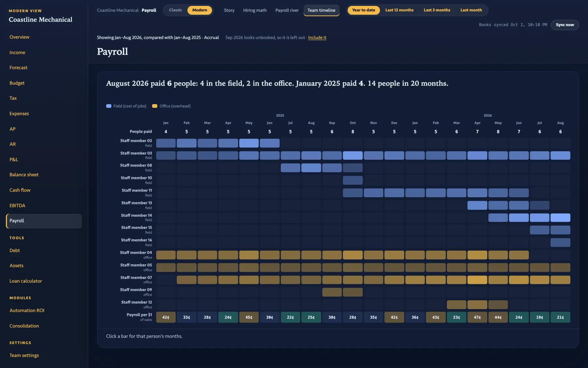Open the Story tab
The width and height of the screenshot is (588, 368).
click(229, 10)
